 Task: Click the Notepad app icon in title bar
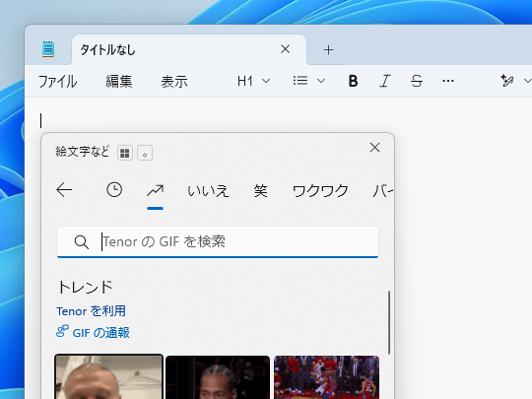pos(48,49)
